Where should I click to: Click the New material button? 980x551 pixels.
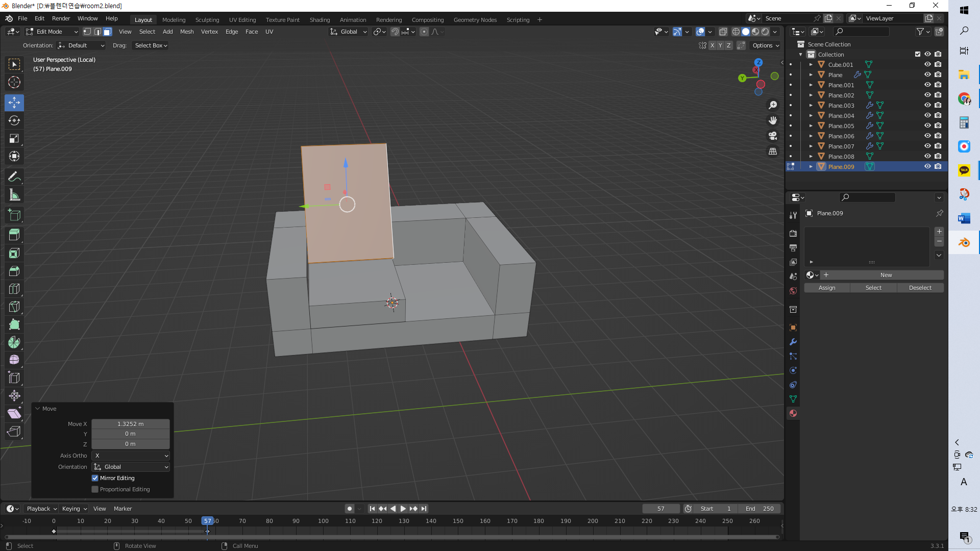[x=886, y=275]
